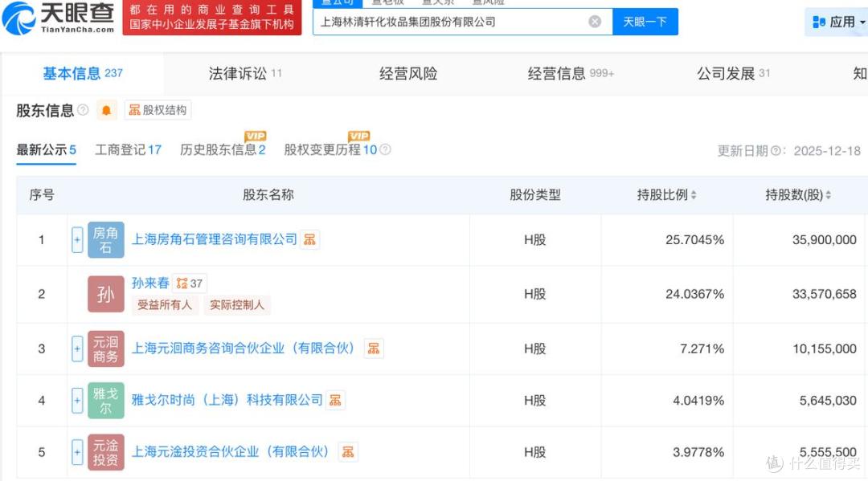Screen dimensions: 868x481
Task: Click the 受益所有人 tag
Action: coord(165,304)
